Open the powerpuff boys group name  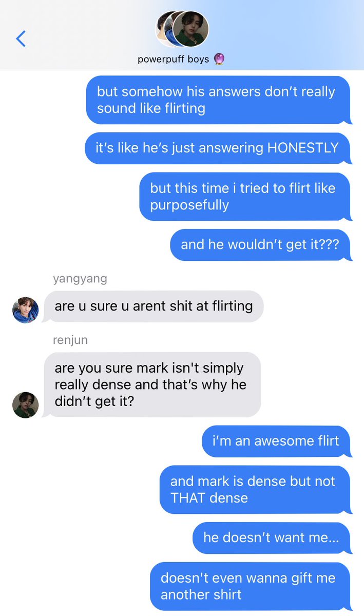[174, 59]
